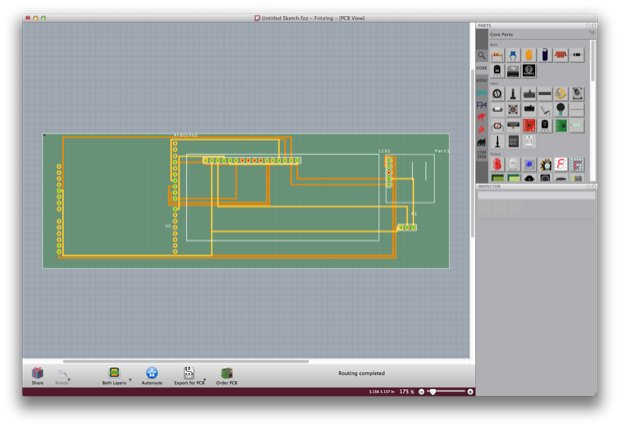
Task: Click the R1 part label on PCB
Action: [x=414, y=214]
